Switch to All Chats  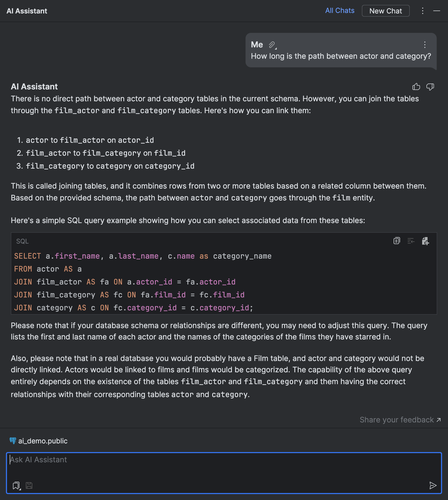tap(339, 11)
